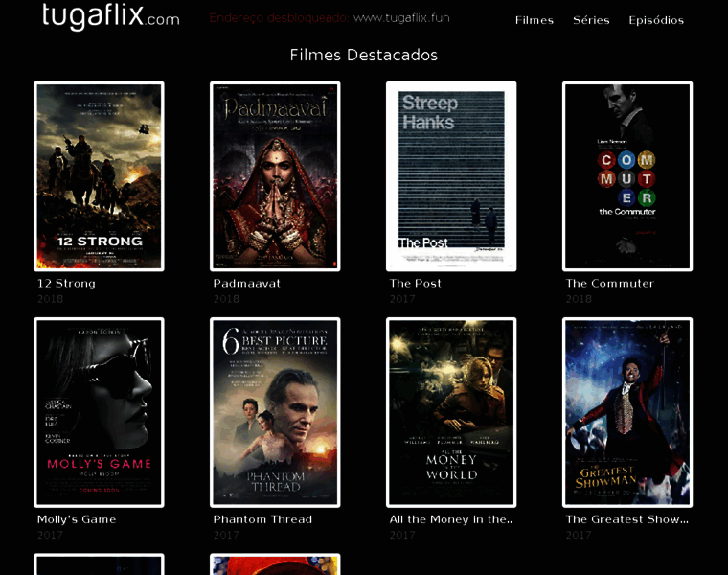Click the 2017 year under Molly's Game
Image resolution: width=728 pixels, height=575 pixels.
coord(50,535)
